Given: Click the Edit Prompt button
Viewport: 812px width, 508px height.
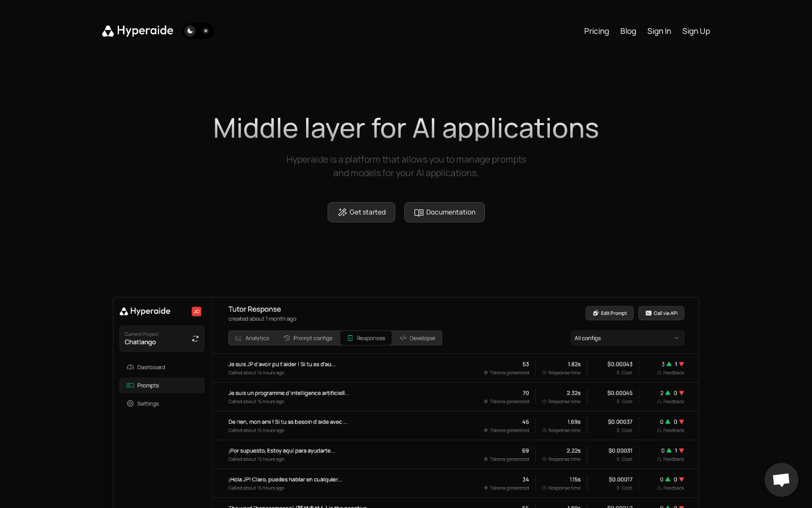Looking at the screenshot, I should (610, 313).
